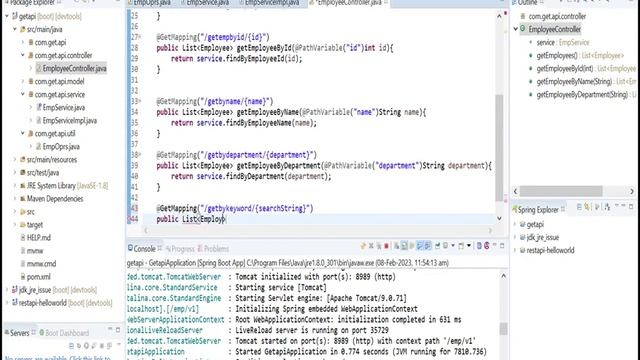640x360 pixels.
Task: Click Collapse All icon in Spring Explorer
Action: click(579, 208)
